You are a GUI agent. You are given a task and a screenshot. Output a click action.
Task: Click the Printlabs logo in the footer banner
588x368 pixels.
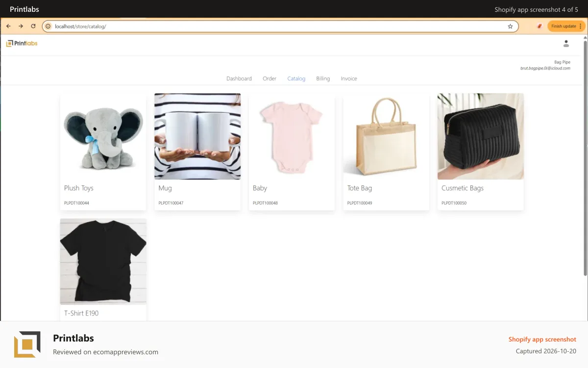[27, 344]
